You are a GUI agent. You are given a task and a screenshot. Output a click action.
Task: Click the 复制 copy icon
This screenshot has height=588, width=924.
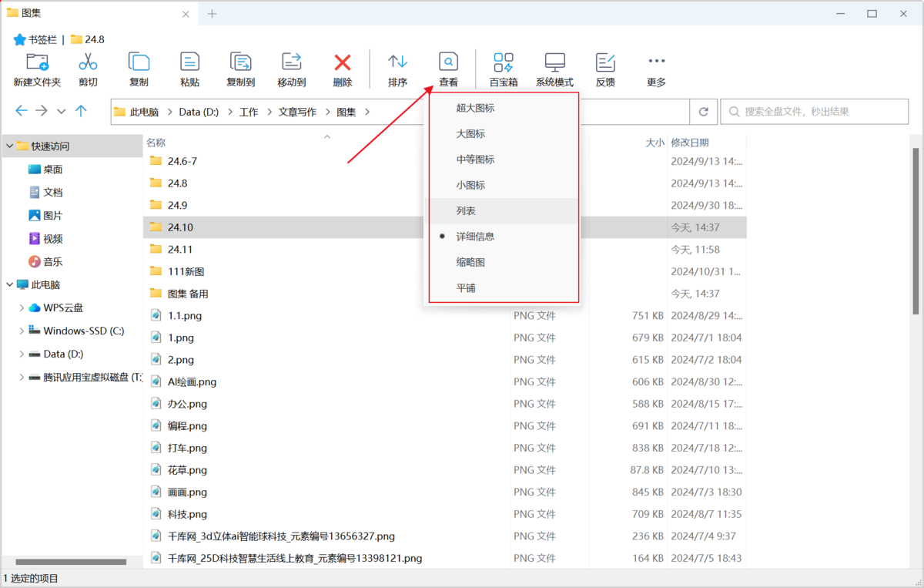(139, 68)
